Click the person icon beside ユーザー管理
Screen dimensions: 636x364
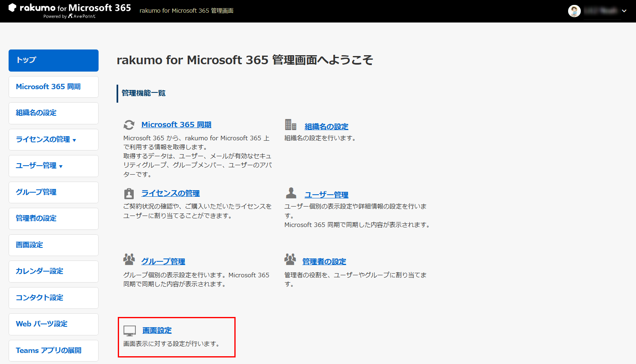pyautogui.click(x=291, y=193)
